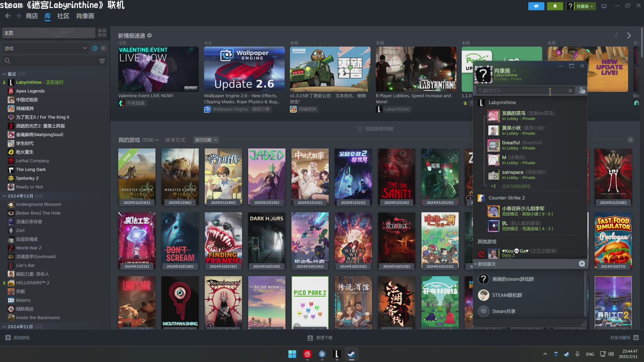This screenshot has height=362, width=644.
Task: Click the forward navigation arrow
Action: (x=18, y=16)
